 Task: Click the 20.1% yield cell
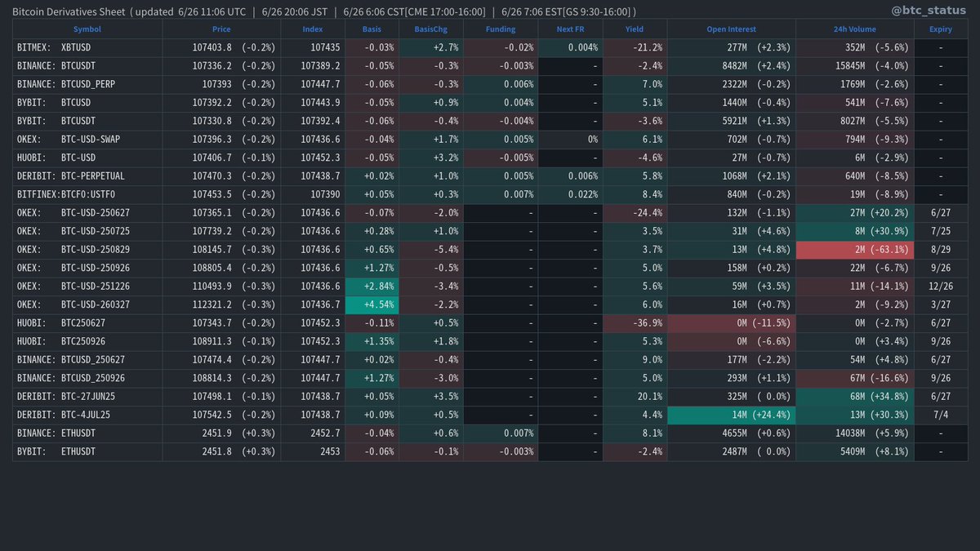point(635,396)
